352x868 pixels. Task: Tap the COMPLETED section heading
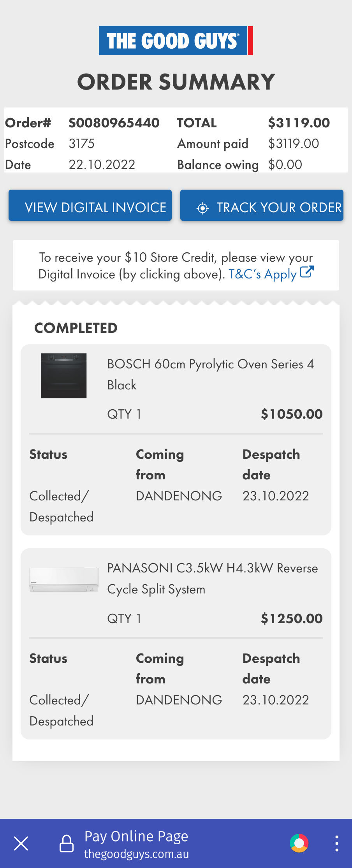click(x=76, y=328)
